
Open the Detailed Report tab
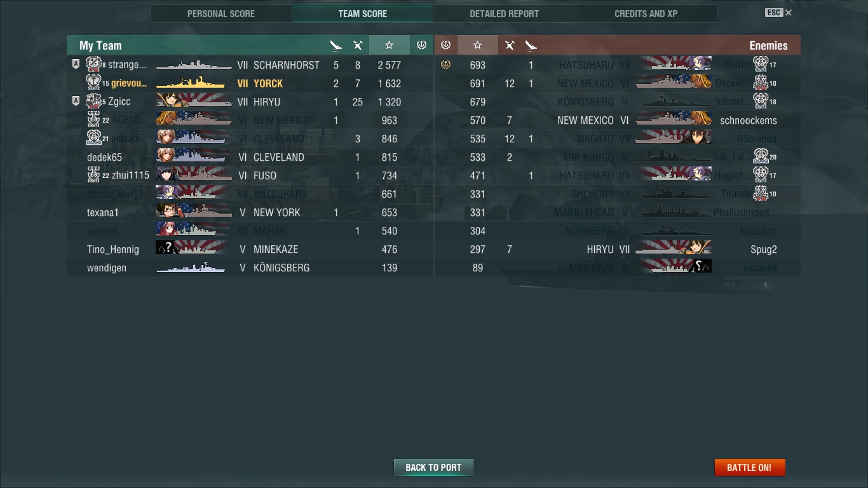coord(504,13)
